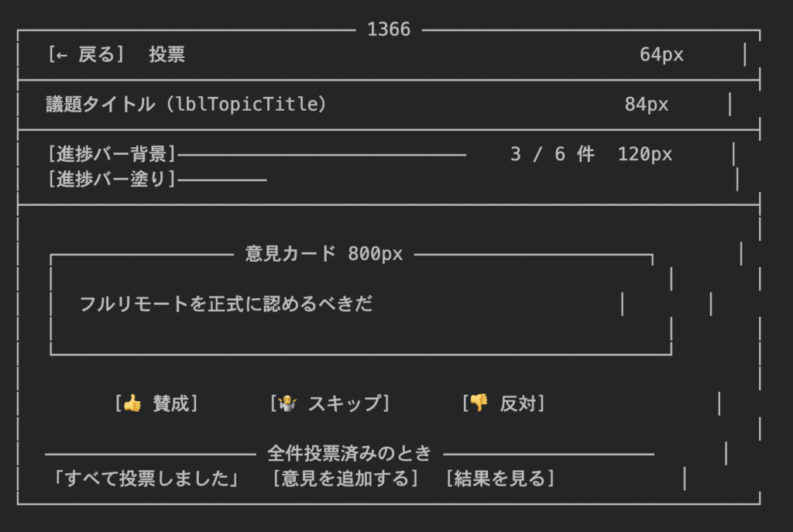
Task: Click the 全件投票済みのとき section divider label
Action: click(x=349, y=453)
